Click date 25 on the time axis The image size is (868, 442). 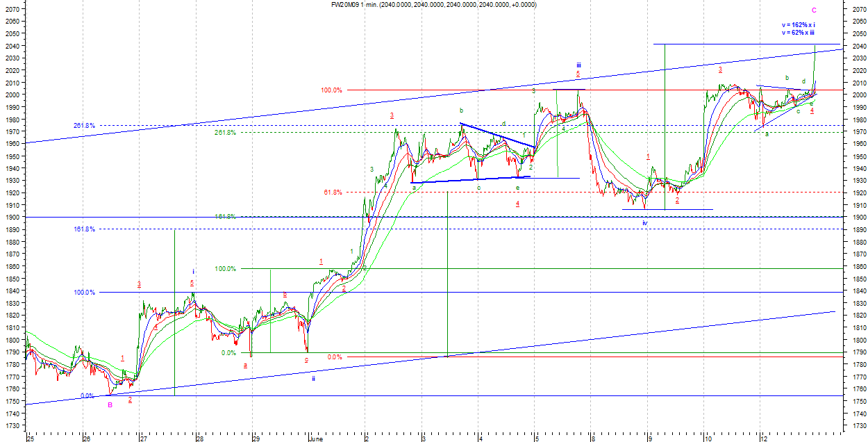[31, 439]
